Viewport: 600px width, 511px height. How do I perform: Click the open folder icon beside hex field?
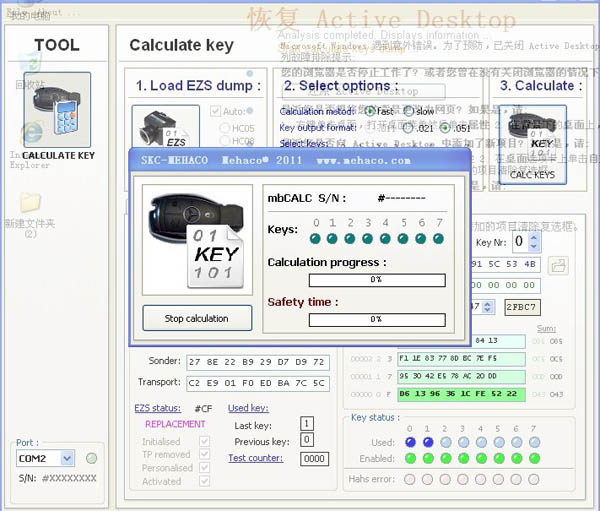coord(558,266)
